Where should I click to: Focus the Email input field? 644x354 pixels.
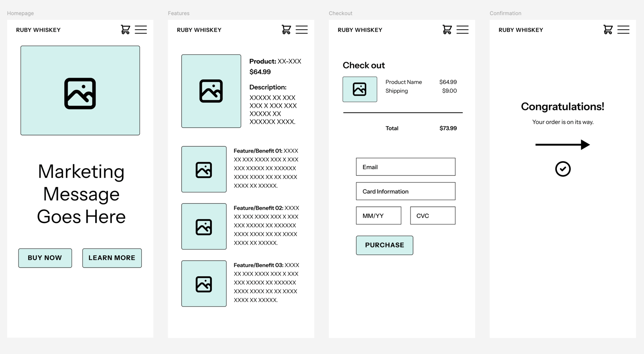[x=405, y=167]
